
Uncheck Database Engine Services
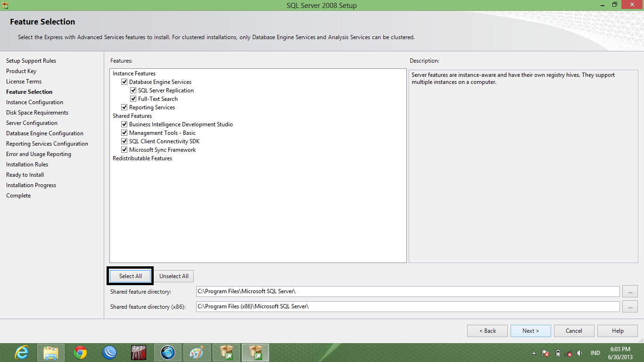(x=124, y=82)
